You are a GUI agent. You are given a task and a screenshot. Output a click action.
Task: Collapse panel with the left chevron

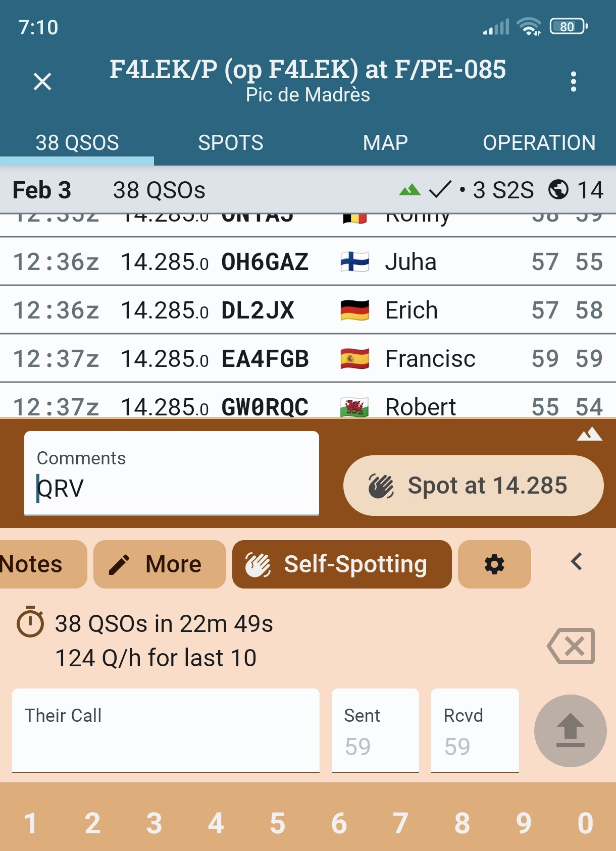pyautogui.click(x=577, y=562)
